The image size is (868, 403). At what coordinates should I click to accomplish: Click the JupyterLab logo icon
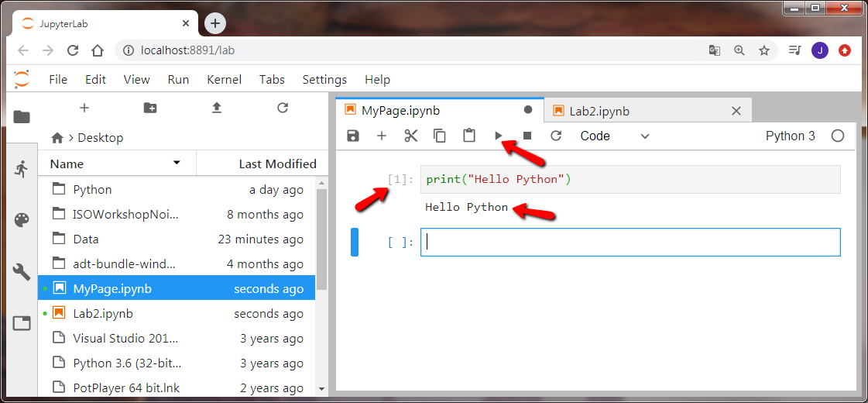(x=22, y=79)
